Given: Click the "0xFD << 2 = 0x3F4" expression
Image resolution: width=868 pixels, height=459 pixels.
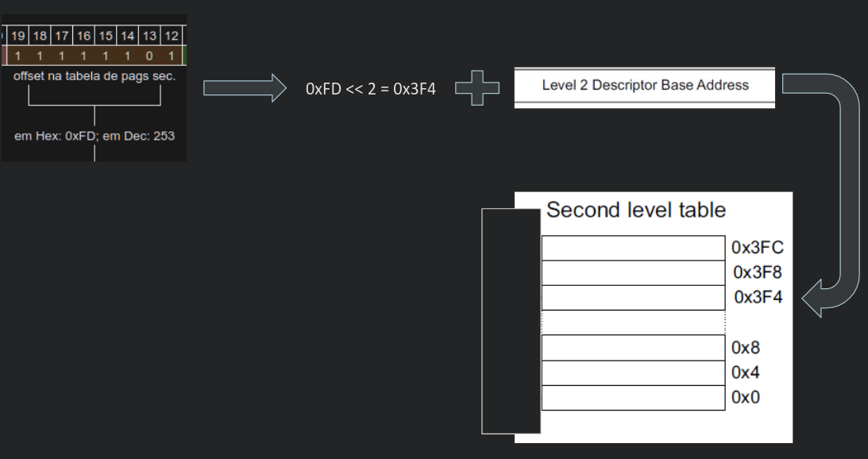Looking at the screenshot, I should 370,88.
